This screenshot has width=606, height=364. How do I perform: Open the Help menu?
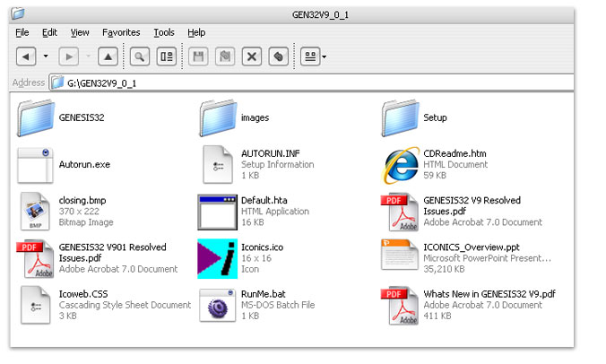pos(196,32)
